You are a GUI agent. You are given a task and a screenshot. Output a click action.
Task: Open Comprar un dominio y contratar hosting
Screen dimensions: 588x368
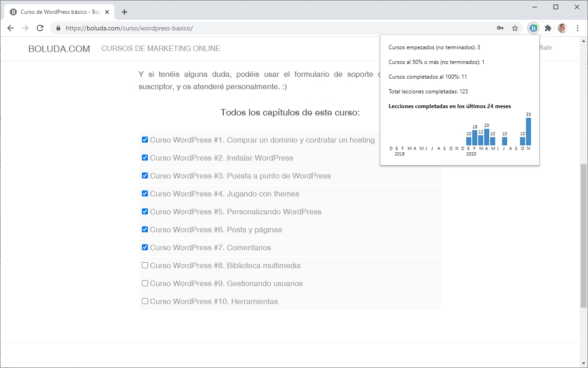pos(262,140)
